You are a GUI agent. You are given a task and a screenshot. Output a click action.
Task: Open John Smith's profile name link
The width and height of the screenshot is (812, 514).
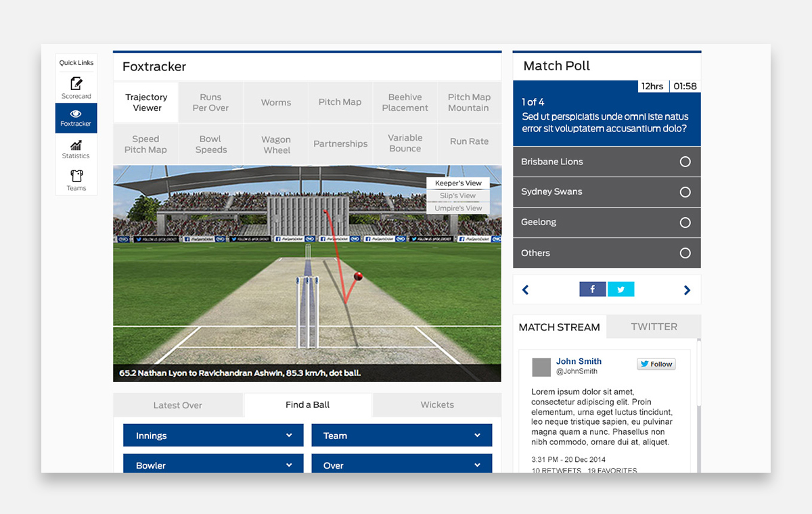point(579,362)
